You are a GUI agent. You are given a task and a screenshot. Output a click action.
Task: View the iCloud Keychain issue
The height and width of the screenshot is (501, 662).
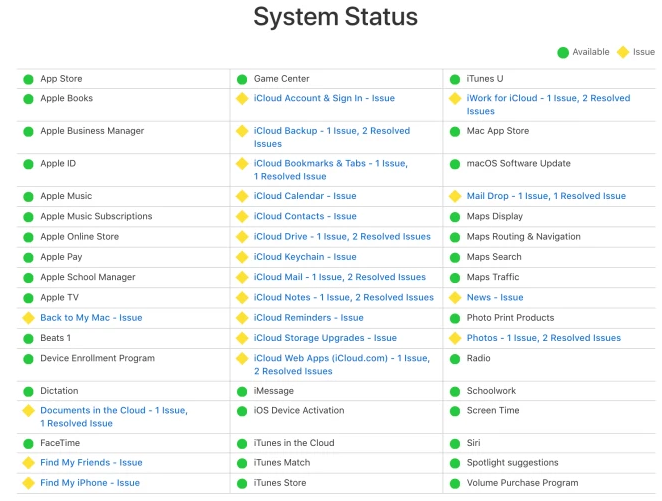305,257
